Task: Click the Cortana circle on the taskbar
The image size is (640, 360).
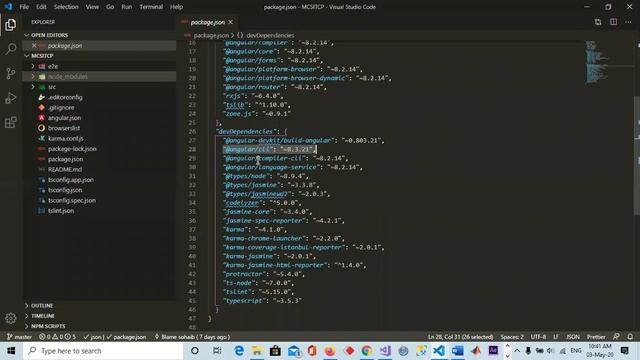Action: point(195,351)
